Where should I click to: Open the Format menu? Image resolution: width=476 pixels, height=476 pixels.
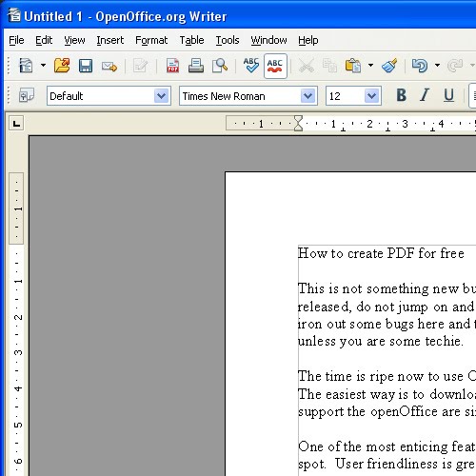[151, 40]
